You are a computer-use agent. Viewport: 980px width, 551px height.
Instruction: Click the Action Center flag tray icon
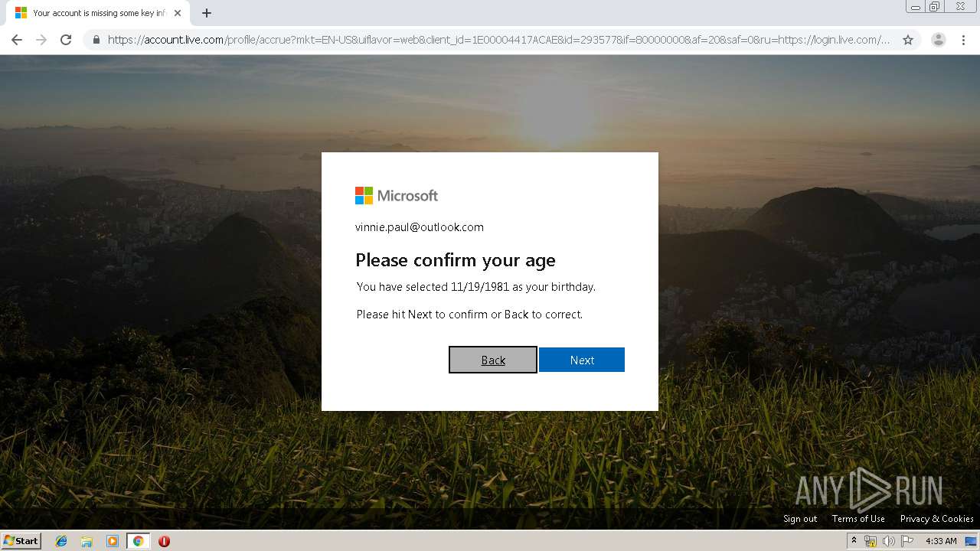click(907, 541)
